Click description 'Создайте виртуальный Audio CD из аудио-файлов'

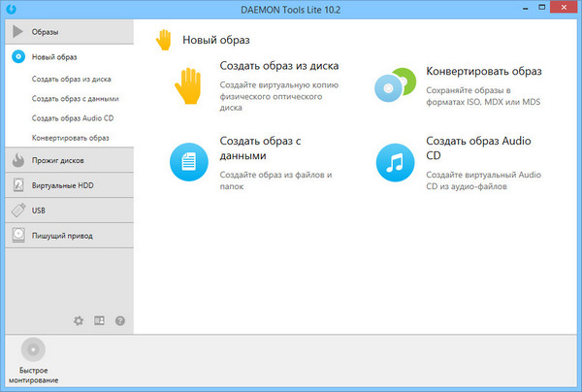coord(484,180)
